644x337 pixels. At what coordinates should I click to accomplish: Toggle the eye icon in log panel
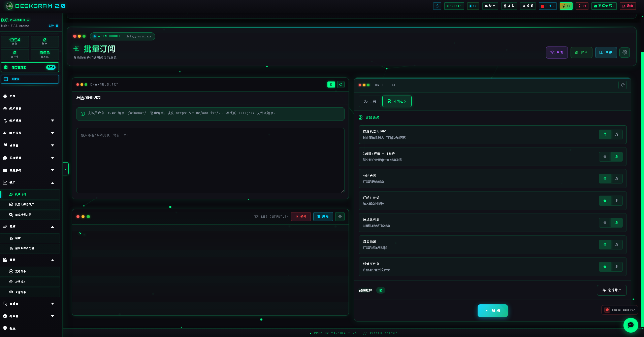[x=340, y=217]
